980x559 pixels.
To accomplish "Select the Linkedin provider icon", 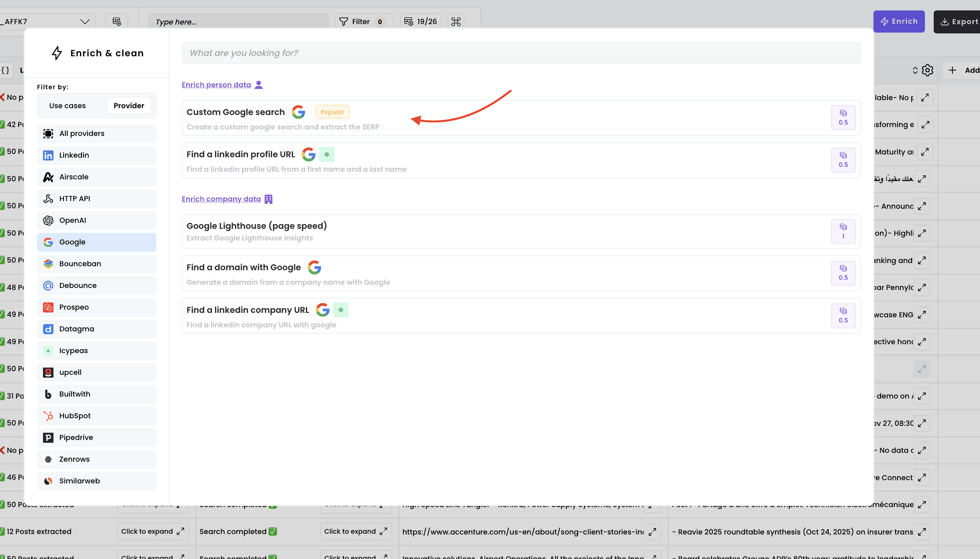I will pyautogui.click(x=48, y=155).
